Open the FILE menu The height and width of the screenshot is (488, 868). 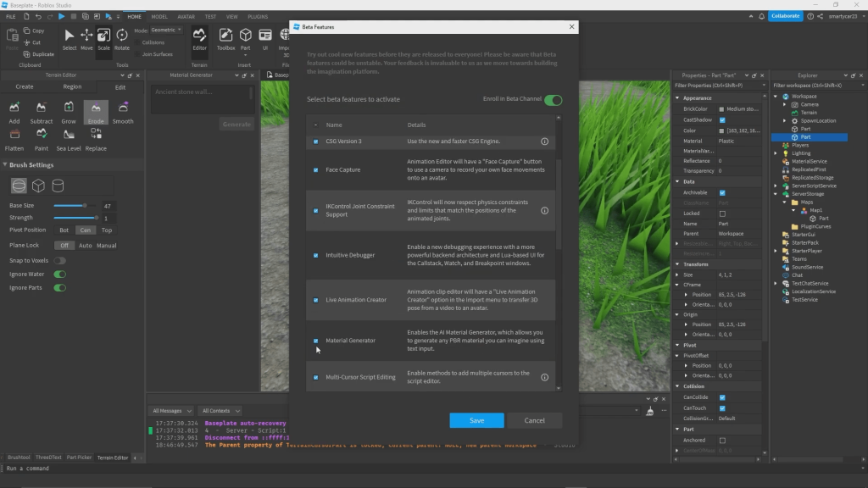[x=10, y=17]
